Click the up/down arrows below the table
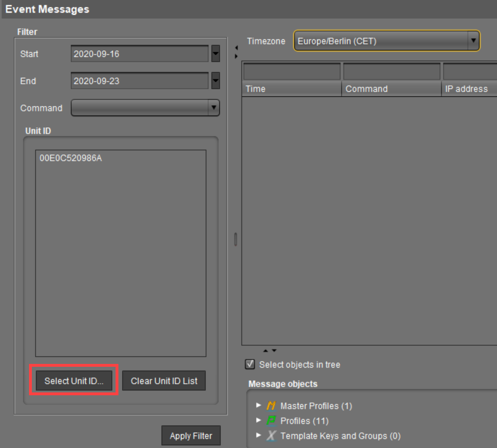The width and height of the screenshot is (497, 448). [269, 351]
